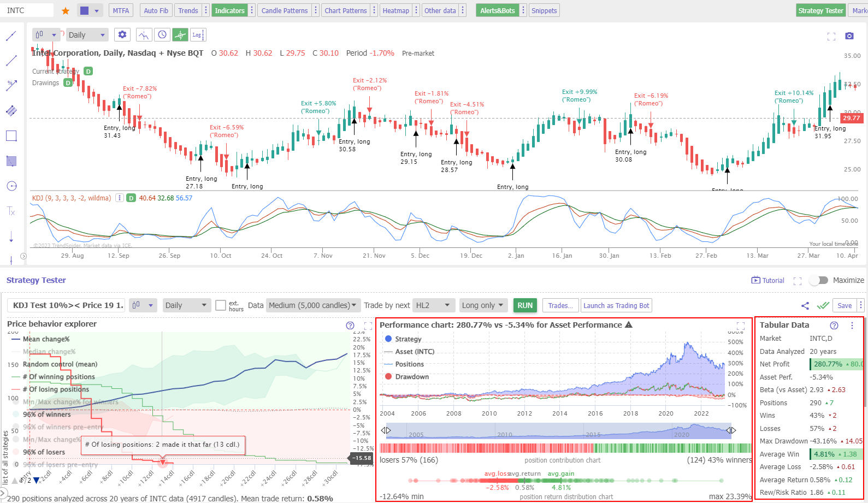Click Launch as Trading Bot button

pos(616,306)
